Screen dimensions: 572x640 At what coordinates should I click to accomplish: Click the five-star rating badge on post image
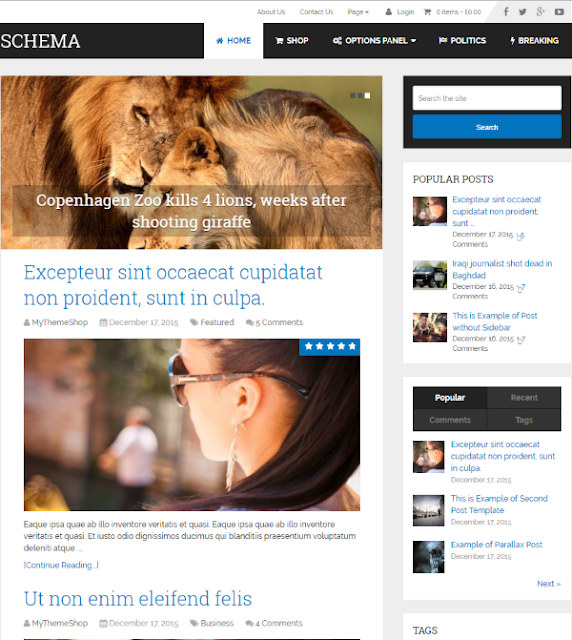click(330, 347)
